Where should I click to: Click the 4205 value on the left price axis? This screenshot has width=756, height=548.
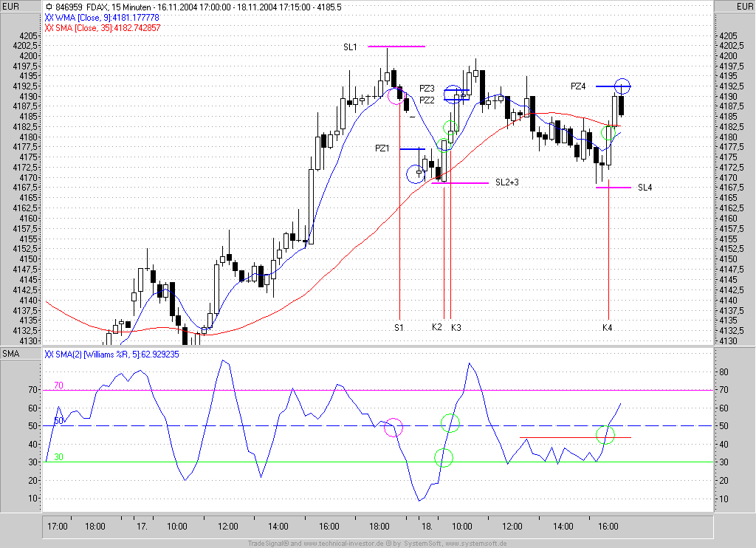coord(29,35)
